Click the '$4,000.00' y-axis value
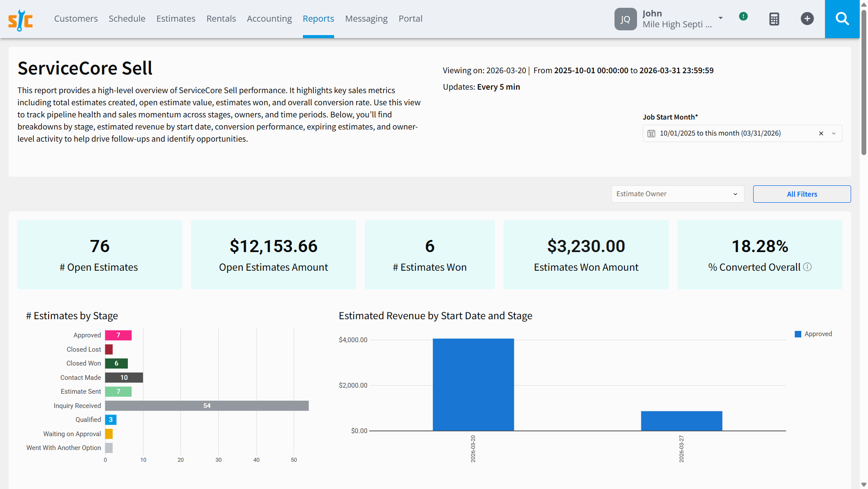Image resolution: width=868 pixels, height=489 pixels. point(353,340)
